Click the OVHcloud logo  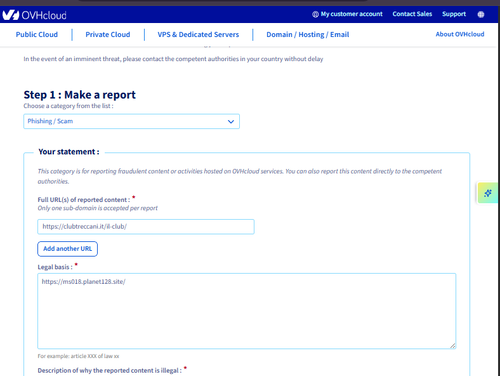34,15
